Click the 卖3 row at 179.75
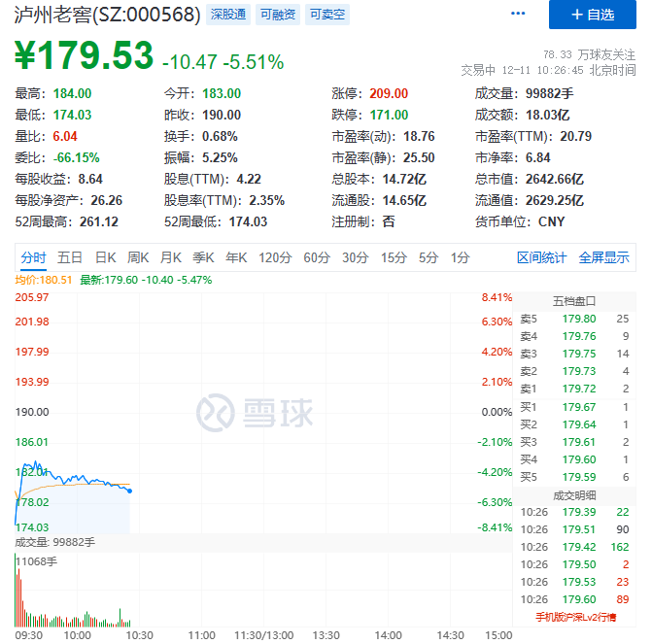The width and height of the screenshot is (652, 644). click(574, 354)
